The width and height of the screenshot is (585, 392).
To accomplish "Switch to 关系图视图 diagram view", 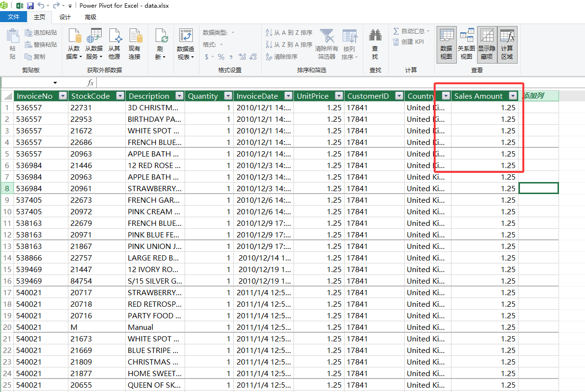I will (466, 44).
